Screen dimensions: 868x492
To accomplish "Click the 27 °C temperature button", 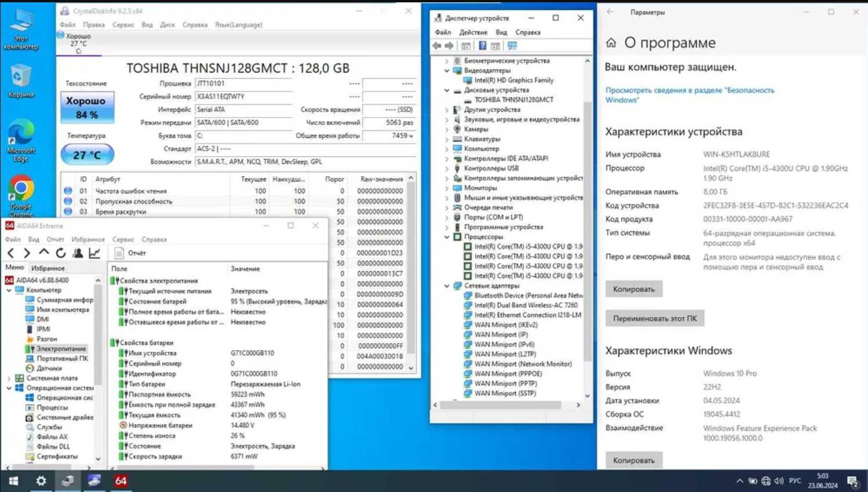I will click(87, 155).
